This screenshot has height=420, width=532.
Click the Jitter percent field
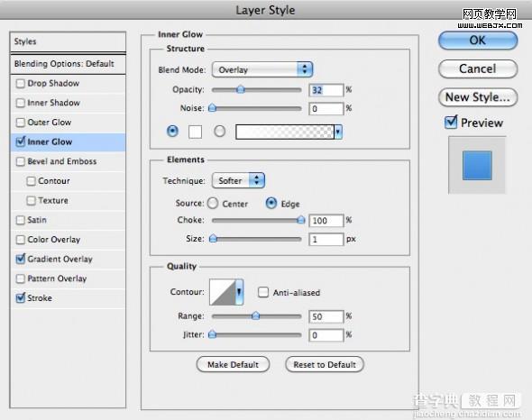(x=326, y=335)
